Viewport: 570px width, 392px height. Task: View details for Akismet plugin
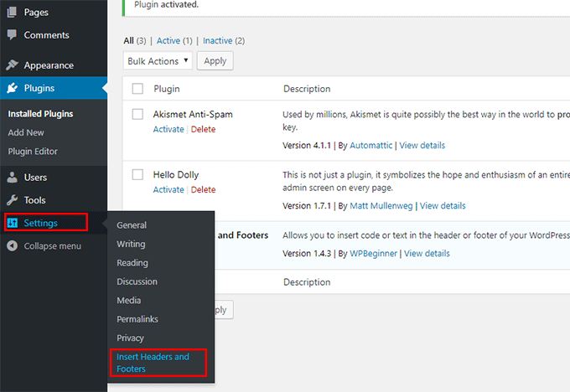pyautogui.click(x=422, y=145)
